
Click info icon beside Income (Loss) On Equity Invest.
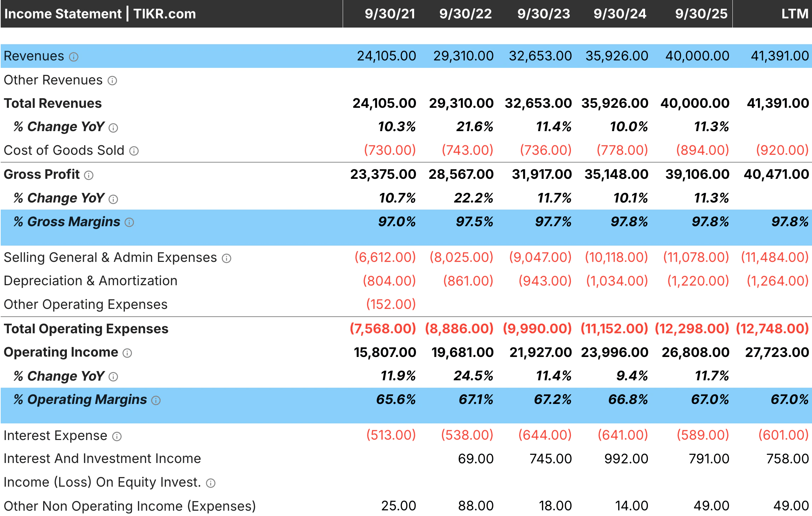(211, 483)
